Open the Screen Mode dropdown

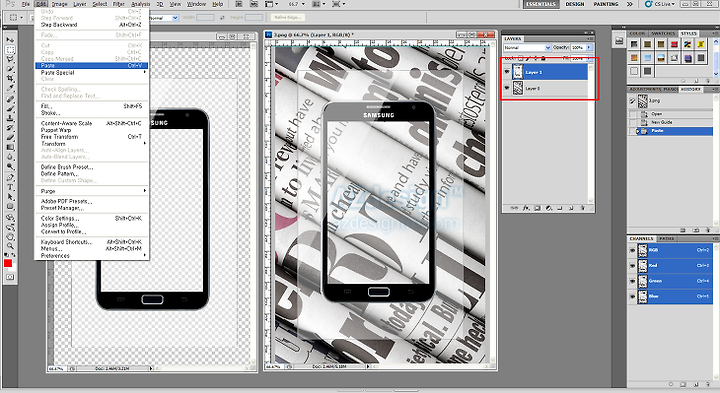pyautogui.click(x=339, y=4)
